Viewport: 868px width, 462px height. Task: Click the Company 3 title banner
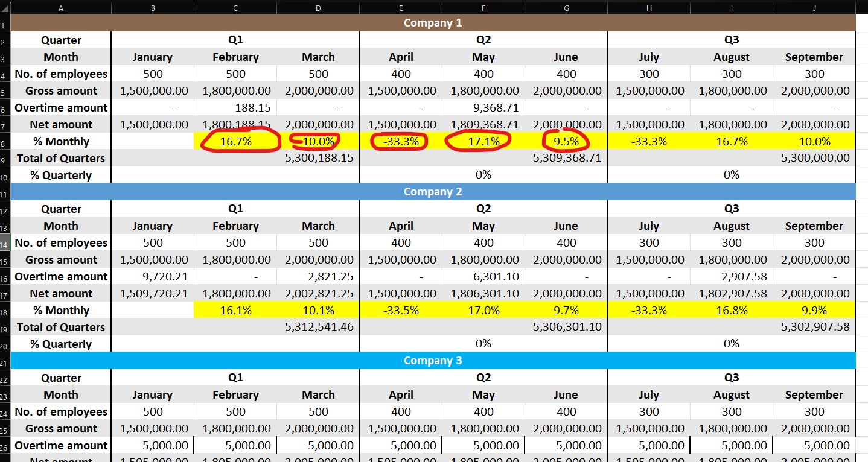tap(433, 361)
